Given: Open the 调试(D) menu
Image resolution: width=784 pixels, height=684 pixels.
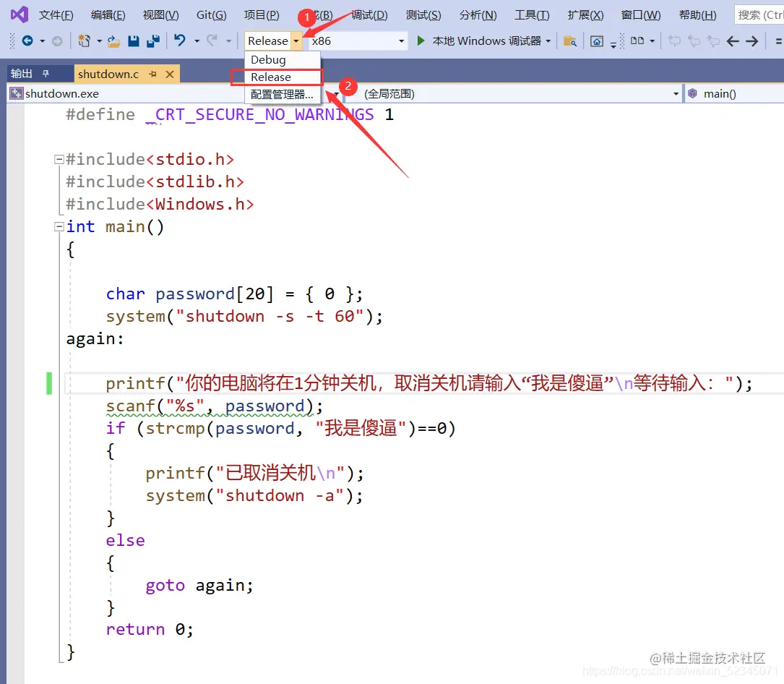Looking at the screenshot, I should point(369,15).
